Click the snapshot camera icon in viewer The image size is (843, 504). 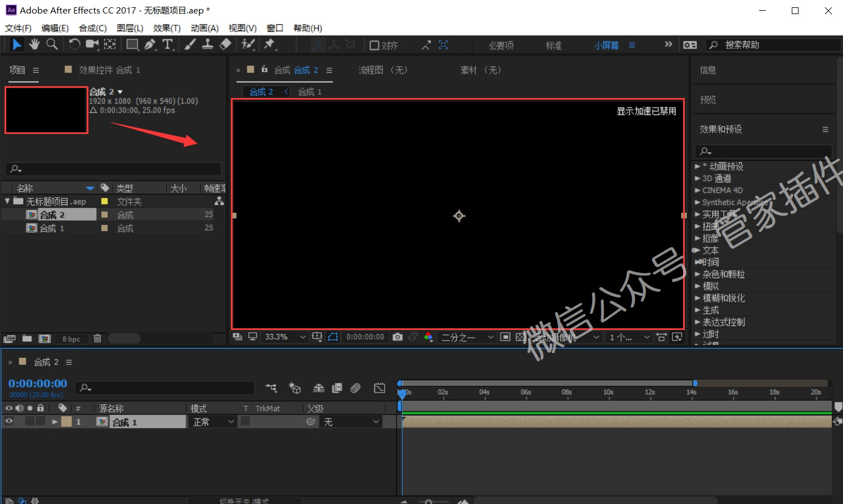[x=398, y=337]
